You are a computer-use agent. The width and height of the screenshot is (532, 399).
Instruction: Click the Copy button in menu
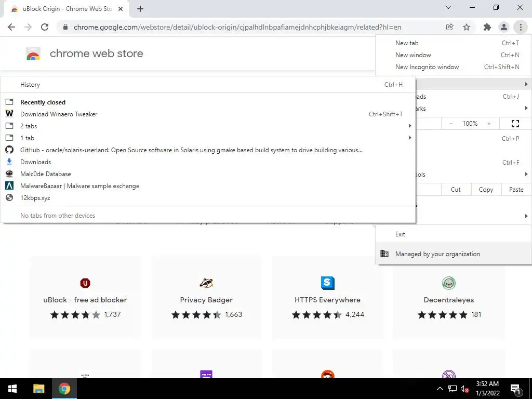[x=486, y=190]
